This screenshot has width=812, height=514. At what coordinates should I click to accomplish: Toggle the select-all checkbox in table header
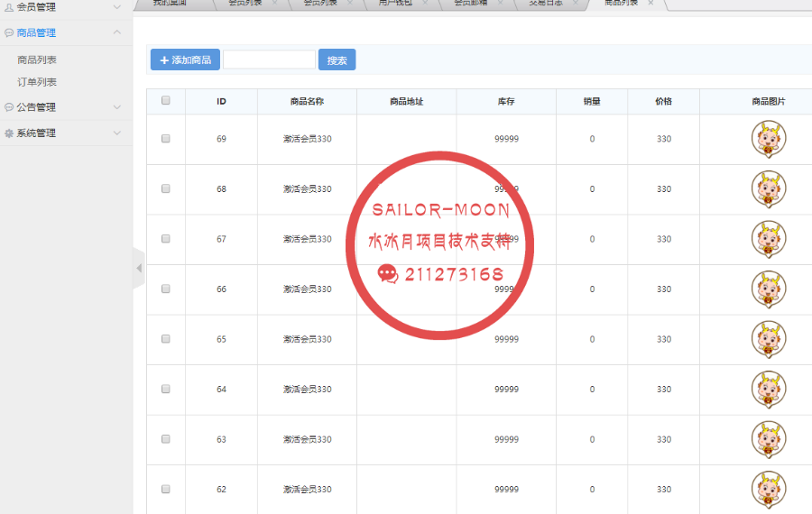coord(166,100)
